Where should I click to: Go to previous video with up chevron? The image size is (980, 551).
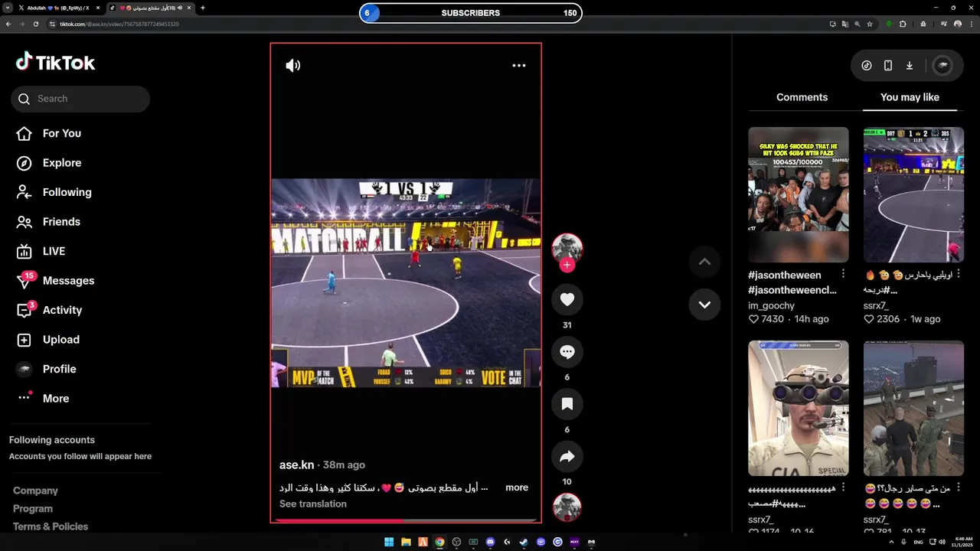(704, 262)
